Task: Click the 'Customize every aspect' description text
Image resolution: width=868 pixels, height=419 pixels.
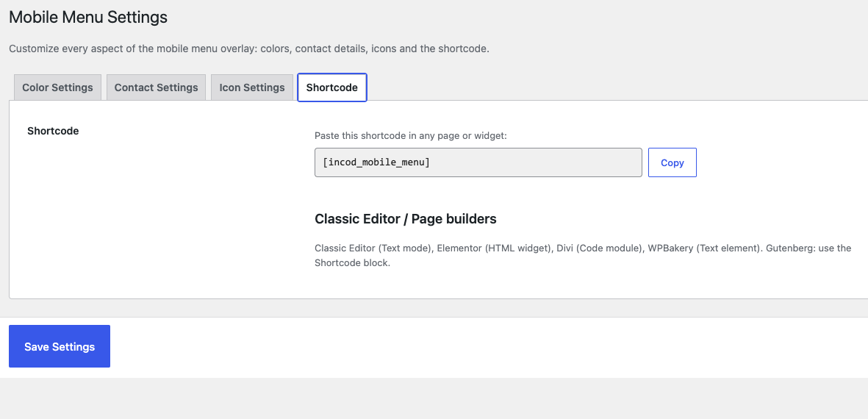Action: pos(249,49)
